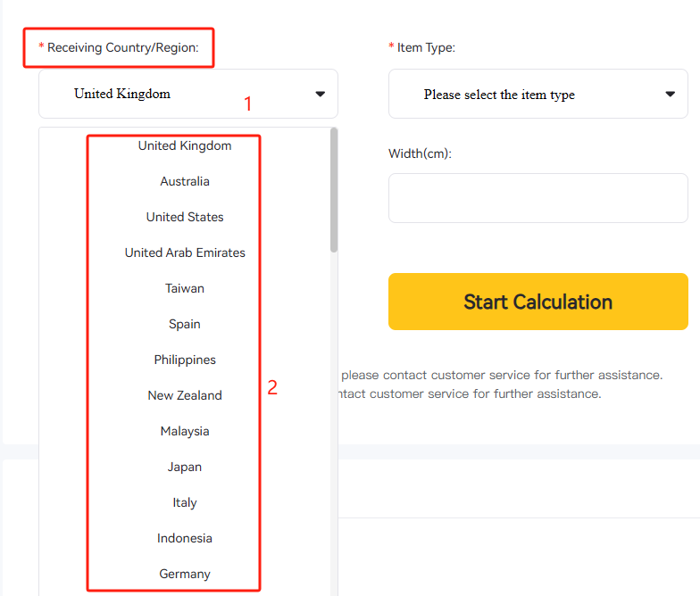Choose Indonesia from the list

185,538
